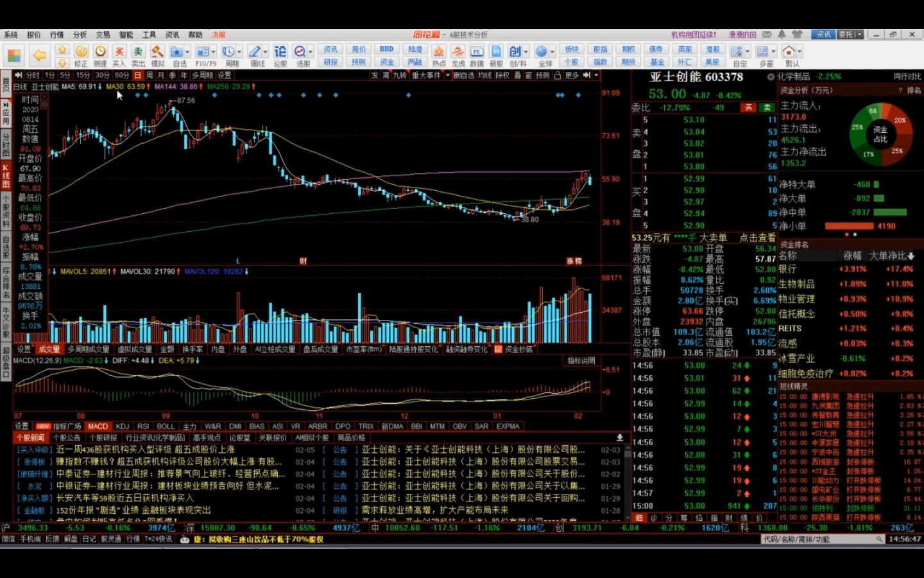Select the 周 weekly period button
The height and width of the screenshot is (578, 924).
(149, 75)
